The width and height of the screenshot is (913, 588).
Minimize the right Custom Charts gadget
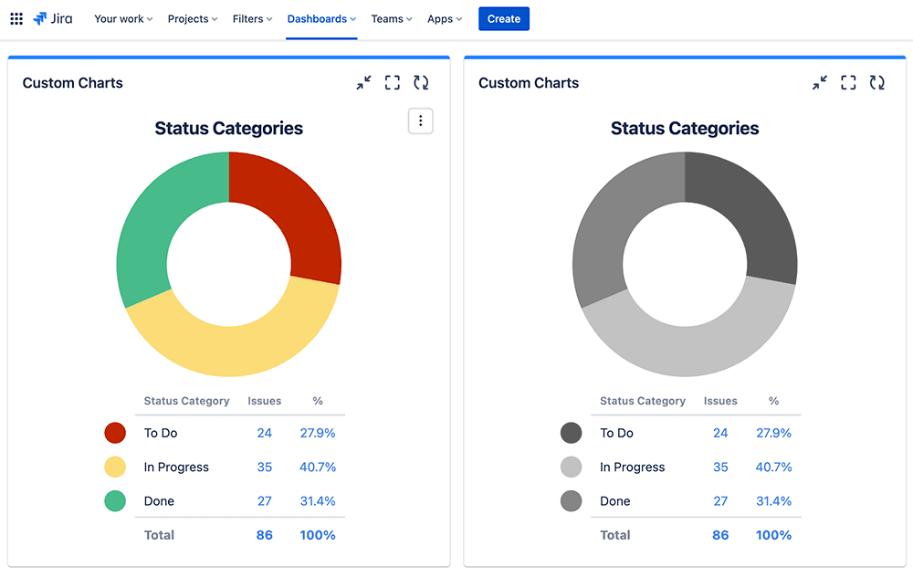pyautogui.click(x=820, y=83)
